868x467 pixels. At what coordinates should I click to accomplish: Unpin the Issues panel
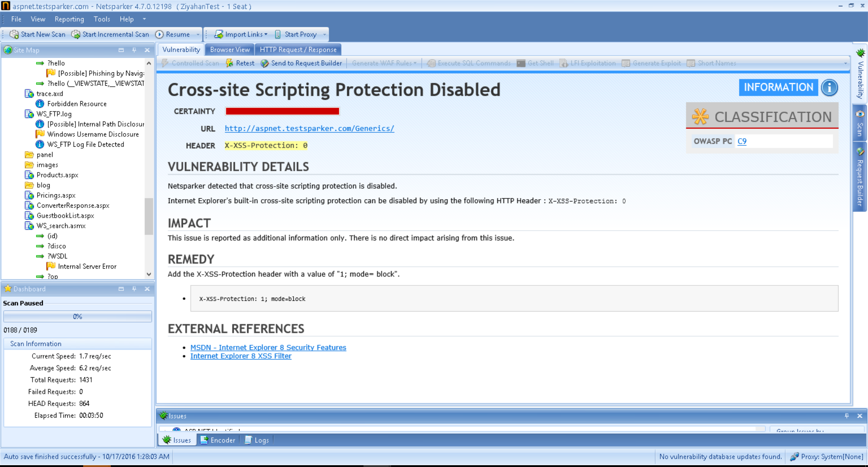click(846, 416)
